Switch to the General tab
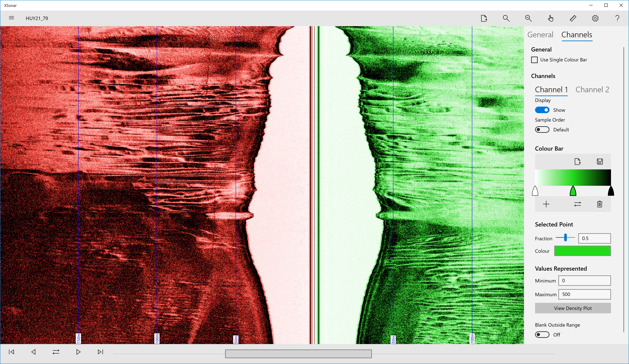 pyautogui.click(x=540, y=35)
